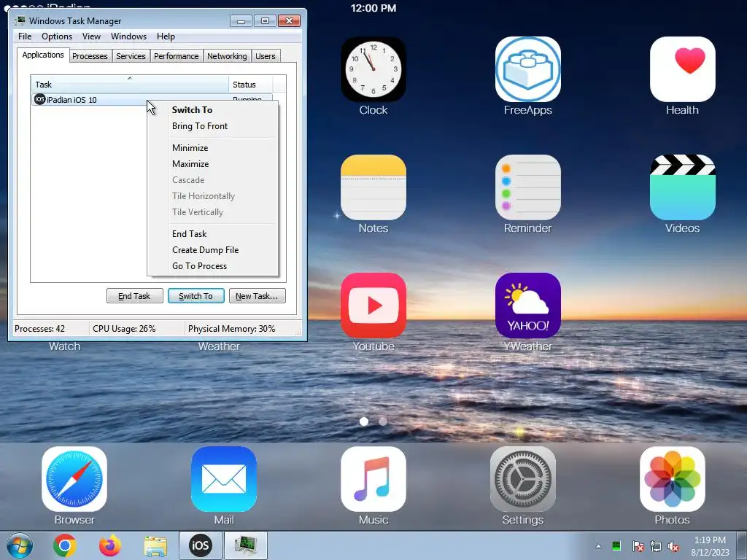Click the Task Manager title bar icon
747x560 pixels.
20,21
